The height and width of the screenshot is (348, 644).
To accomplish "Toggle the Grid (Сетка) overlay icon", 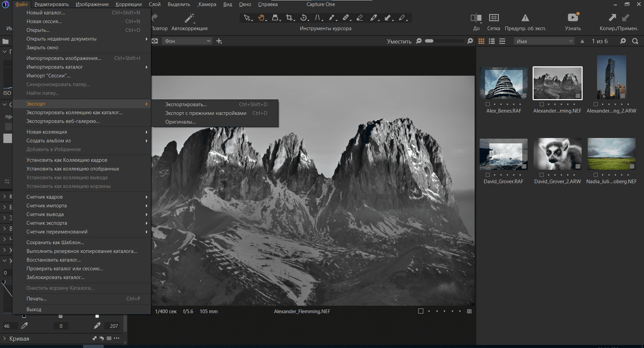I will pyautogui.click(x=494, y=18).
